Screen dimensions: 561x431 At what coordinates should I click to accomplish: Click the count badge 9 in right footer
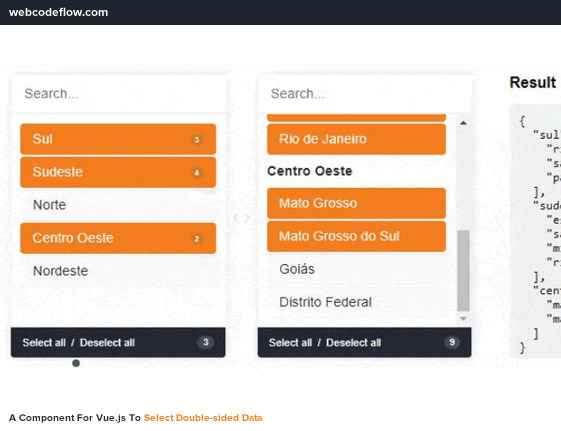pyautogui.click(x=452, y=342)
